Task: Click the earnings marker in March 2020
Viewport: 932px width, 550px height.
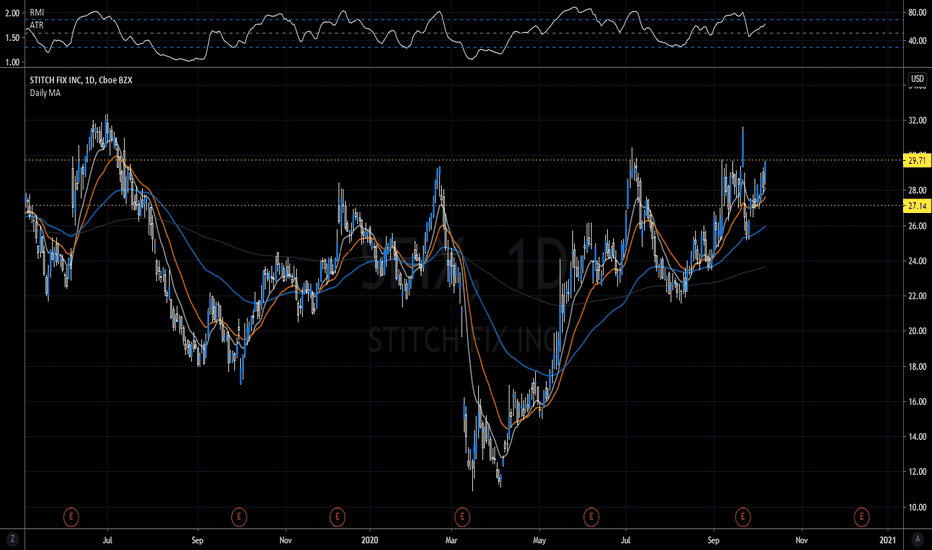Action: [x=462, y=517]
